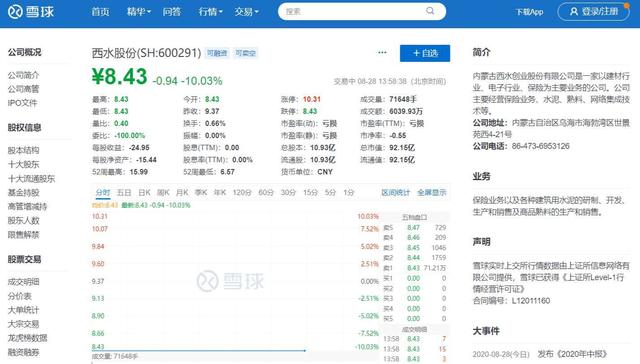This screenshot has width=640, height=364.
Task: Open 问答 navigation item
Action: click(x=172, y=12)
